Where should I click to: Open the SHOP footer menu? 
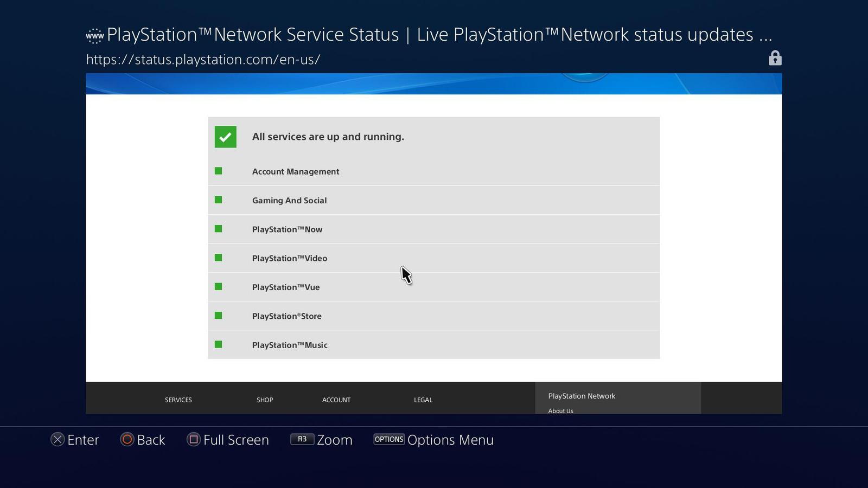coord(265,400)
